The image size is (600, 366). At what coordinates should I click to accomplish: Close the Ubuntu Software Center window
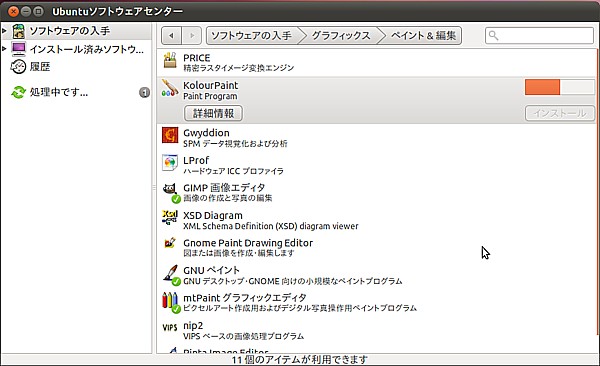[x=13, y=11]
